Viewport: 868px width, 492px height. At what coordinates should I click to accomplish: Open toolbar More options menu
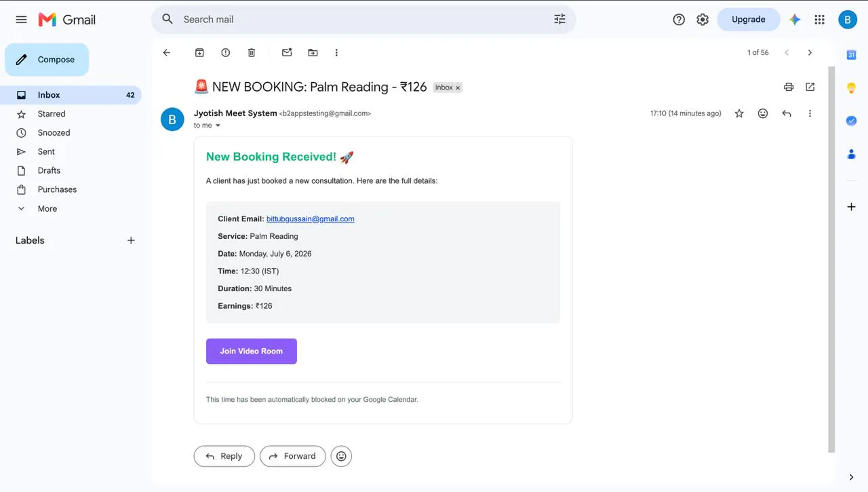(x=336, y=52)
